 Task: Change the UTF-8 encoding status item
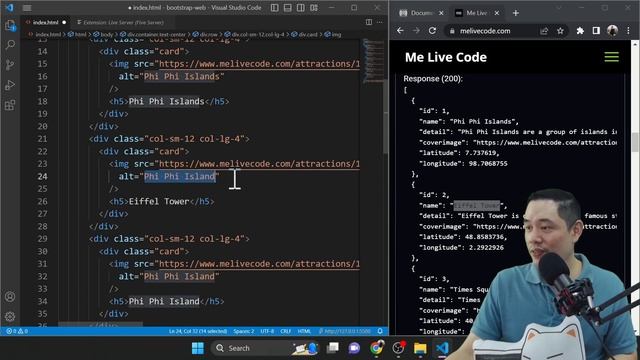click(x=267, y=331)
